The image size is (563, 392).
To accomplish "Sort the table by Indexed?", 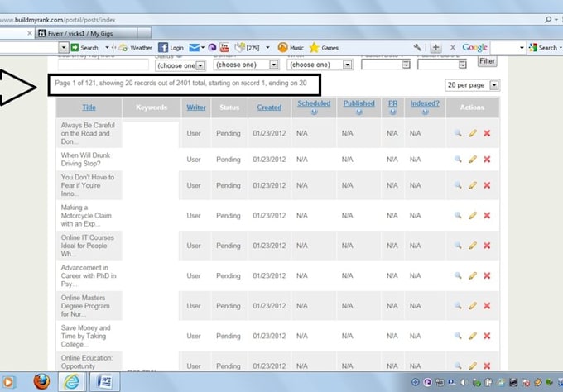I will pos(425,103).
